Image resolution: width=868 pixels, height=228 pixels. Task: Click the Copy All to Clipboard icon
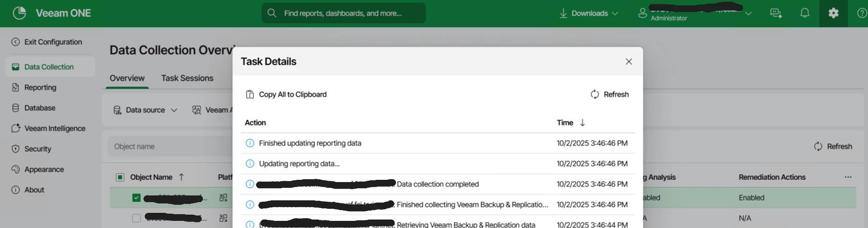[250, 94]
